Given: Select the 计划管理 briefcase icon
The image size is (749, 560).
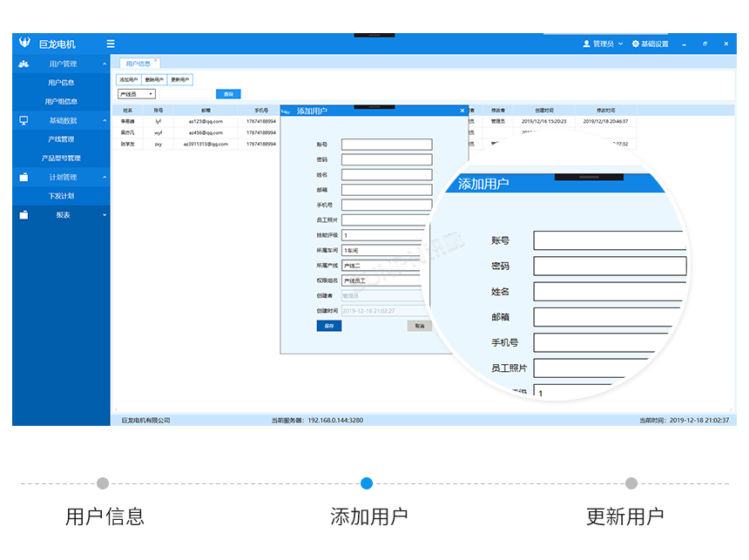Looking at the screenshot, I should (22, 177).
